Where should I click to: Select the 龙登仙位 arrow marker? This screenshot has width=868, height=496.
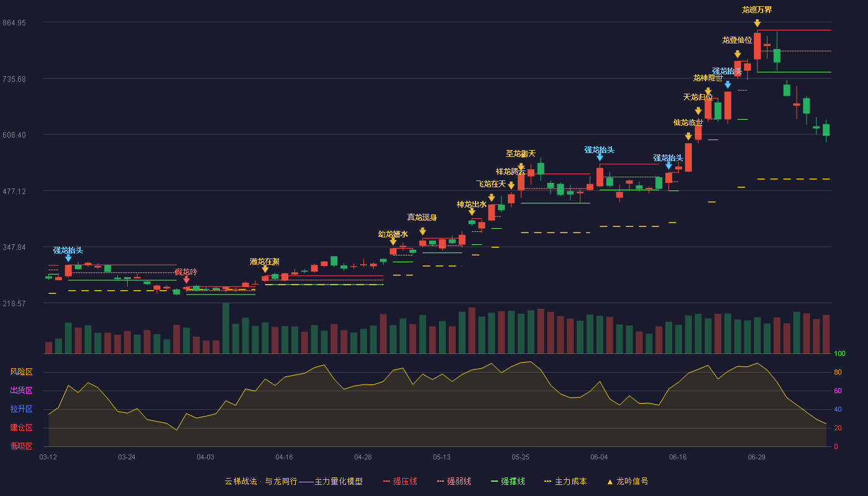click(x=737, y=55)
